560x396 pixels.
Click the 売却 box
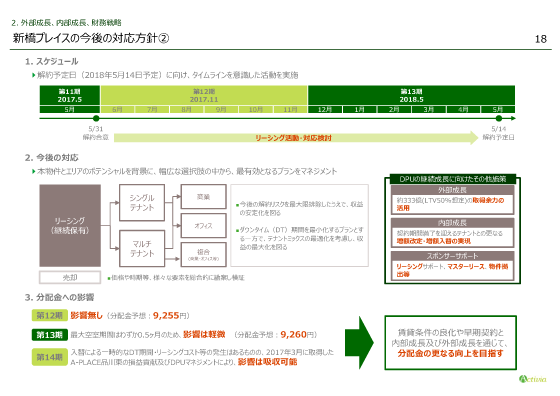click(x=70, y=277)
